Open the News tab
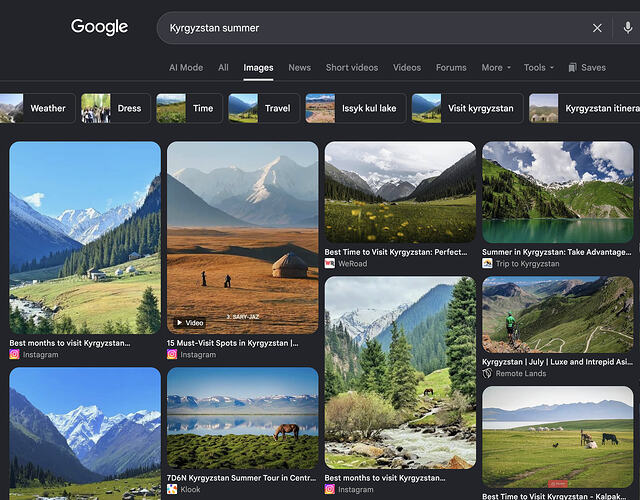Viewport: 640px width, 500px height. point(300,67)
